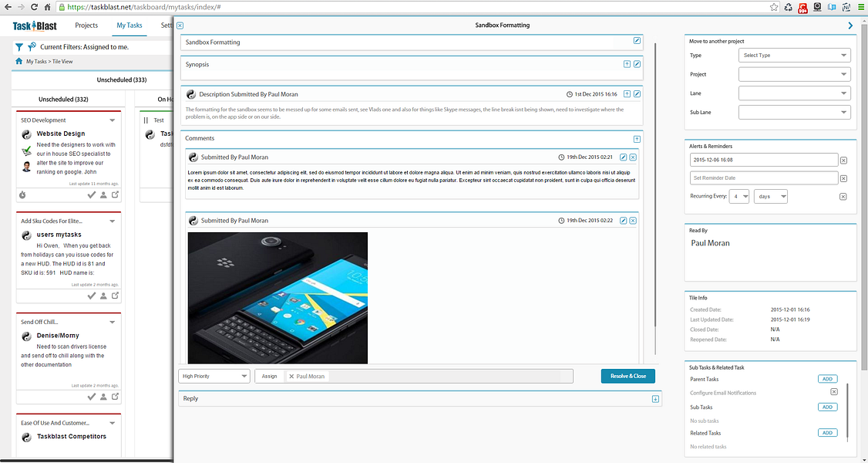Open the Select Type dropdown

(794, 56)
